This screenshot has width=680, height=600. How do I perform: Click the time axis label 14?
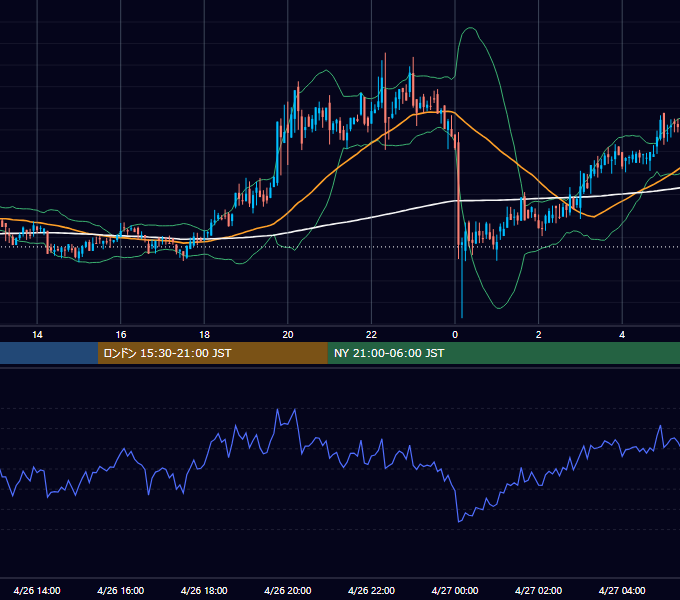tap(37, 335)
